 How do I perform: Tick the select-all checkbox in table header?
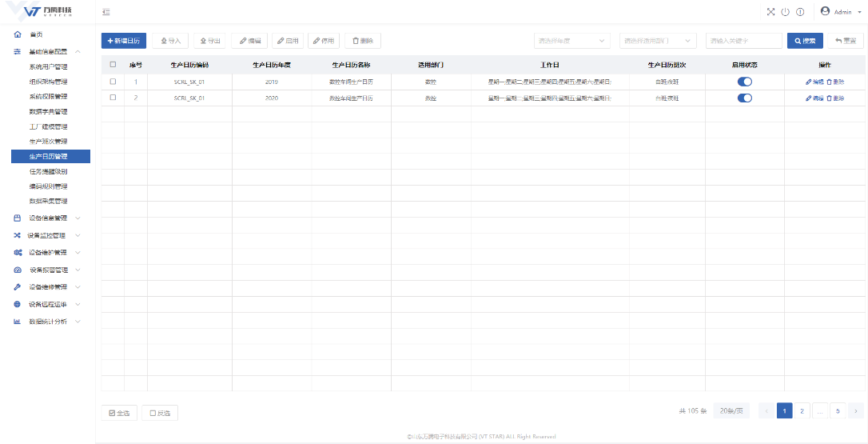(x=113, y=65)
